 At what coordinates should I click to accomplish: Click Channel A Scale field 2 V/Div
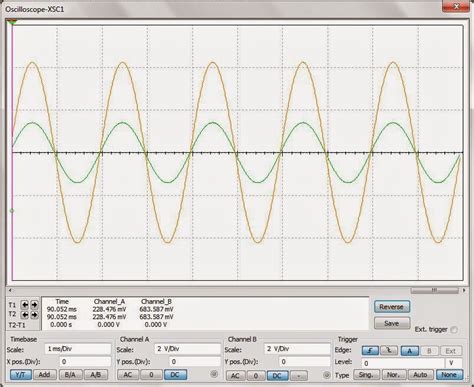coord(187,349)
